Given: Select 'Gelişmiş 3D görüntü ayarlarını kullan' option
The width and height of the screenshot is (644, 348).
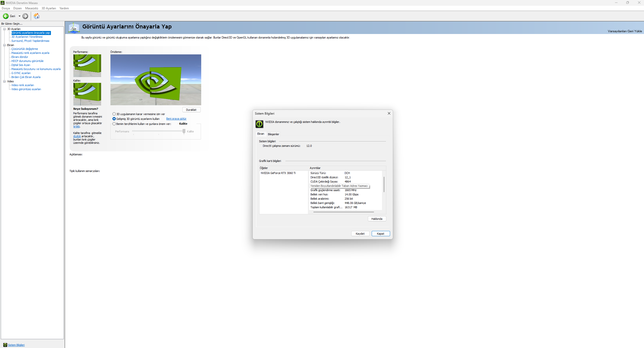Looking at the screenshot, I should (114, 119).
